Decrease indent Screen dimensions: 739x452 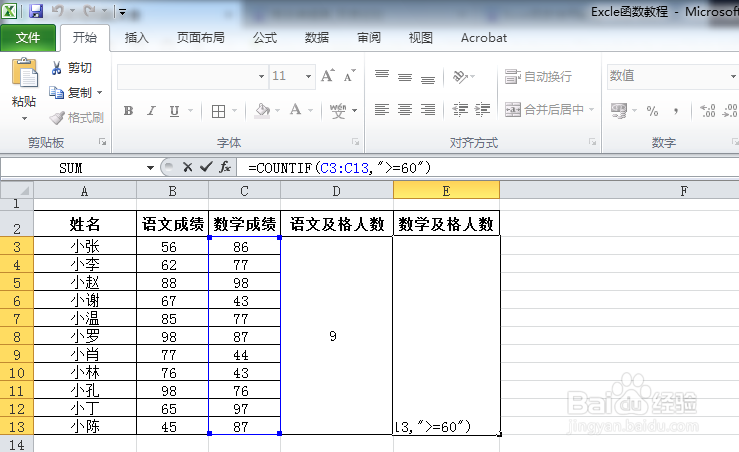[x=460, y=110]
